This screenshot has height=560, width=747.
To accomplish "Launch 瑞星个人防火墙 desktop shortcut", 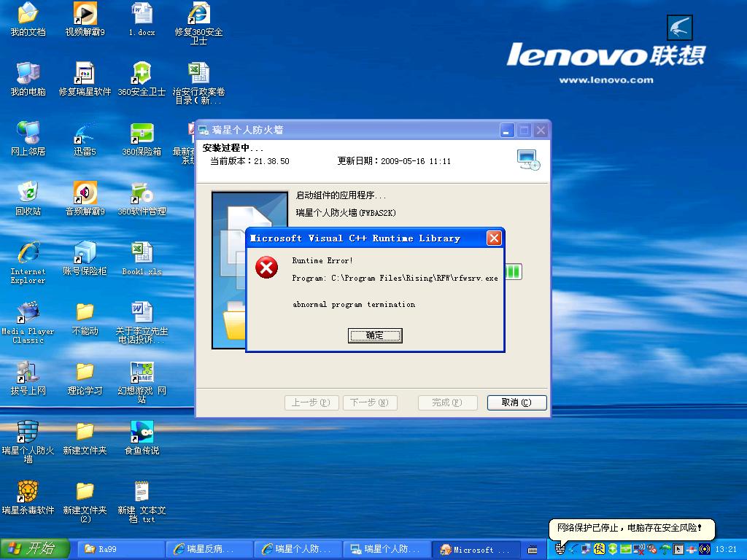I will click(28, 441).
